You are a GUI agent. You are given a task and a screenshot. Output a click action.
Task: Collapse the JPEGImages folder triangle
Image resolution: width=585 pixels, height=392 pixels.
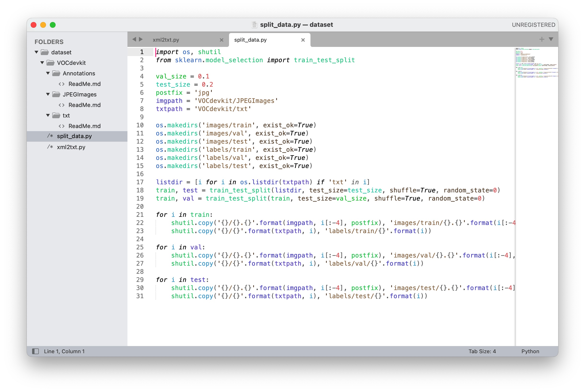pos(48,94)
